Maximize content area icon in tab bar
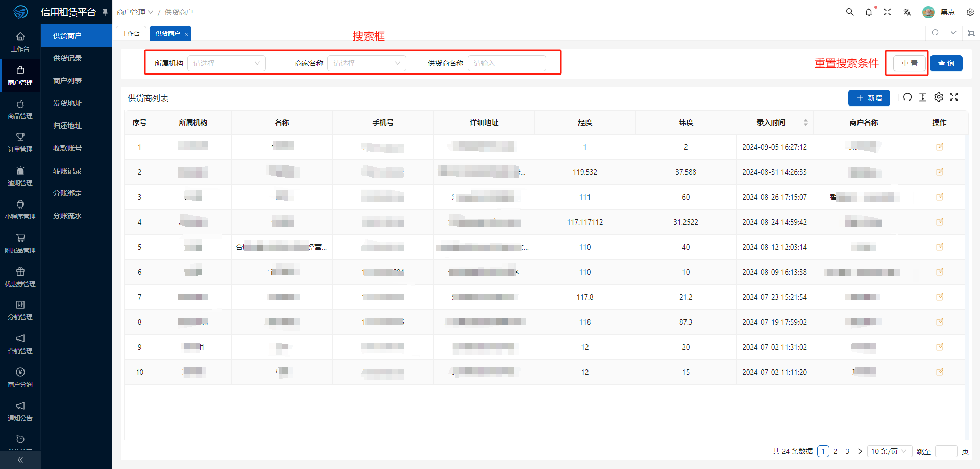The width and height of the screenshot is (980, 469). pos(972,33)
